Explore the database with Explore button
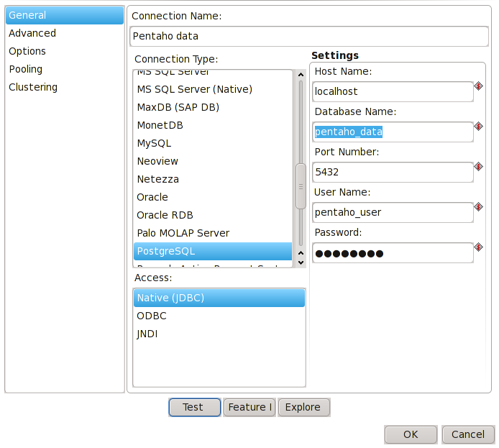Viewport: 499px width, 448px height. coord(304,407)
